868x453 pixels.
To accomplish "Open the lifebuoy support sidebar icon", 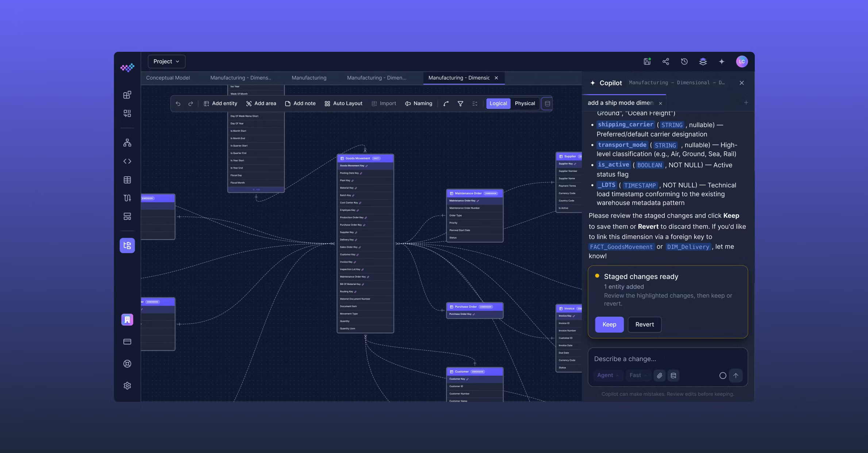I will coord(127,364).
